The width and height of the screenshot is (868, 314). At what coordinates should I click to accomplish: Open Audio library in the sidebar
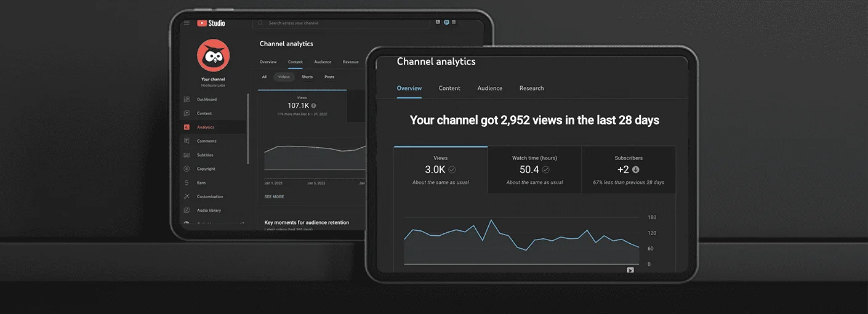[x=209, y=211]
